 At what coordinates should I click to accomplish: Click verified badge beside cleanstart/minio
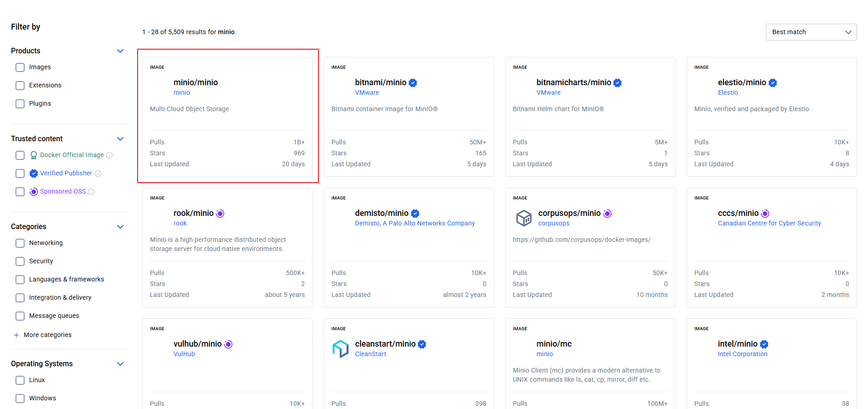pyautogui.click(x=422, y=344)
